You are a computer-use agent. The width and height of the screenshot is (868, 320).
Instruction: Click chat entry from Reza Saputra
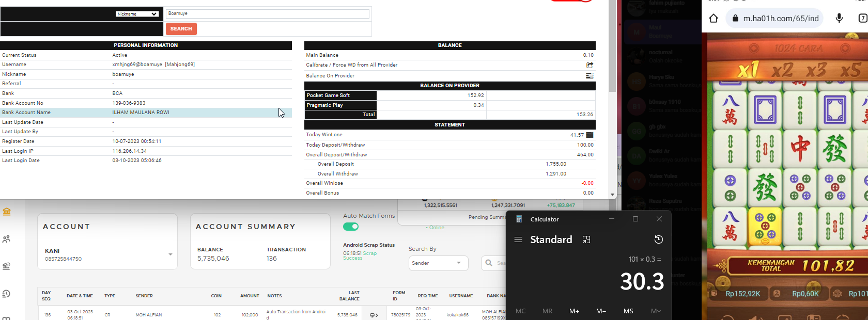tap(662, 205)
